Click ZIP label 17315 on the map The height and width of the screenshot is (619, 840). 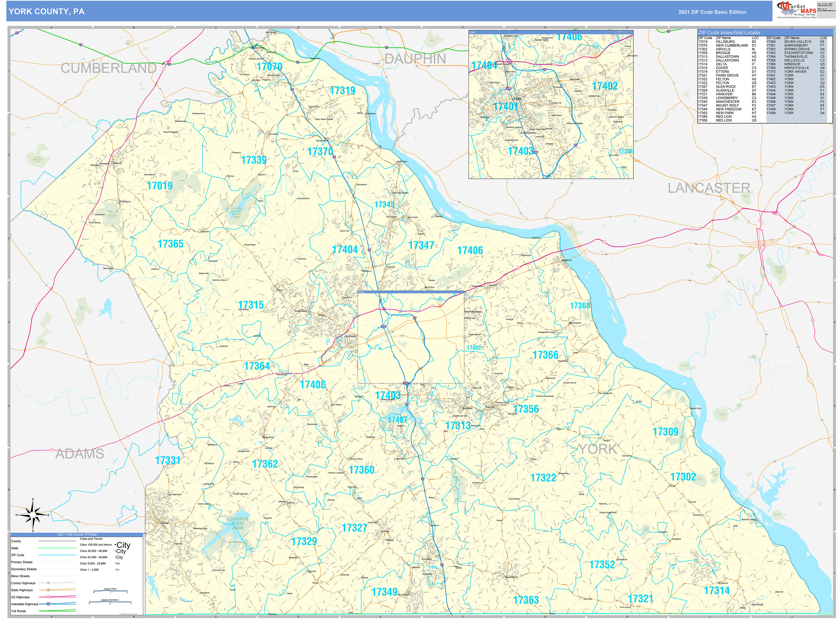[x=251, y=305]
